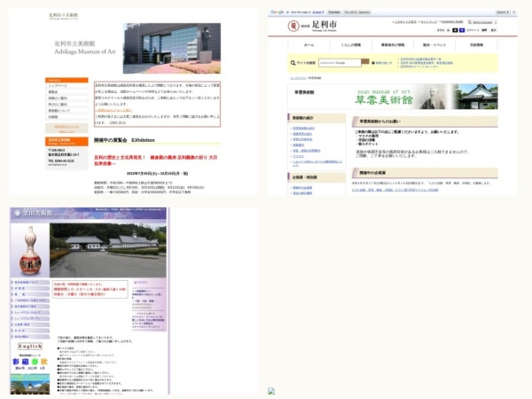This screenshot has width=532, height=399.
Task: Click the beige banner below Ashikaga Museum menu
Action: (x=66, y=129)
